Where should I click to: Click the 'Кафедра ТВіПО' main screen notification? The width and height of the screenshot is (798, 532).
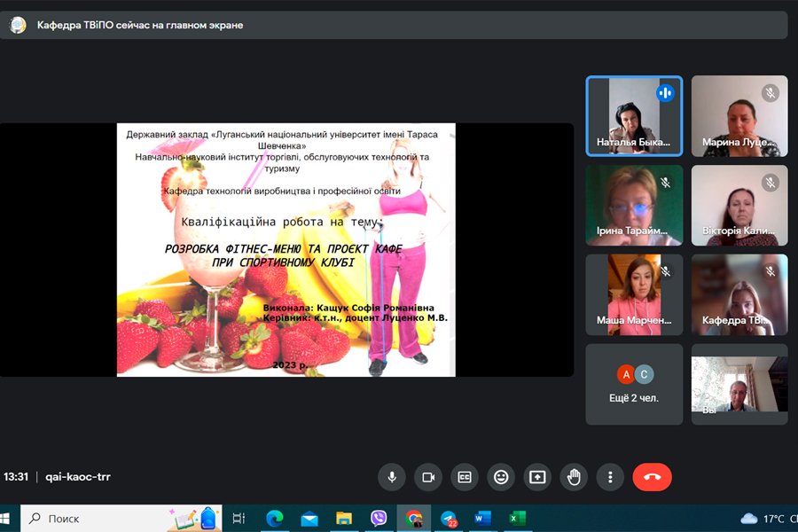point(139,25)
